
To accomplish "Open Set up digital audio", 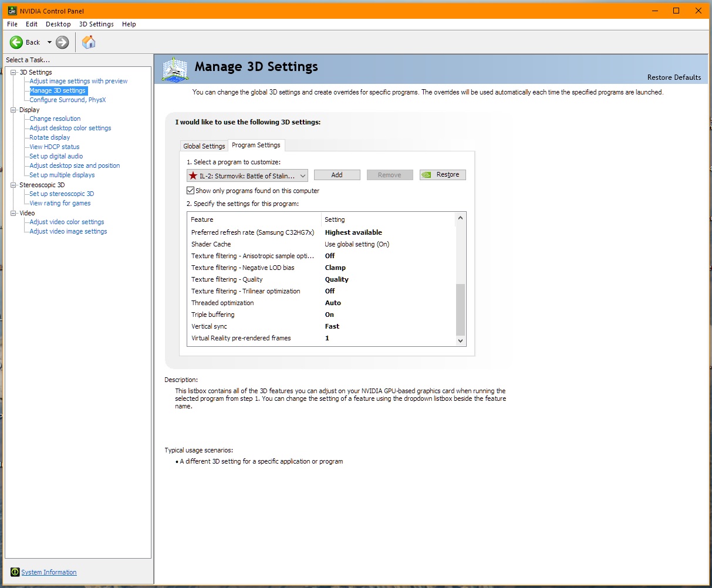I will [x=56, y=156].
